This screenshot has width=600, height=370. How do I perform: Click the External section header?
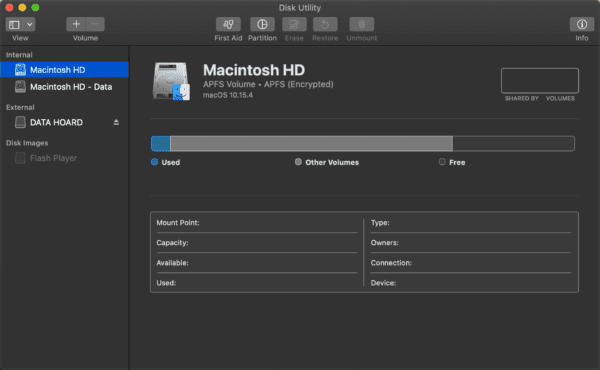[x=20, y=107]
